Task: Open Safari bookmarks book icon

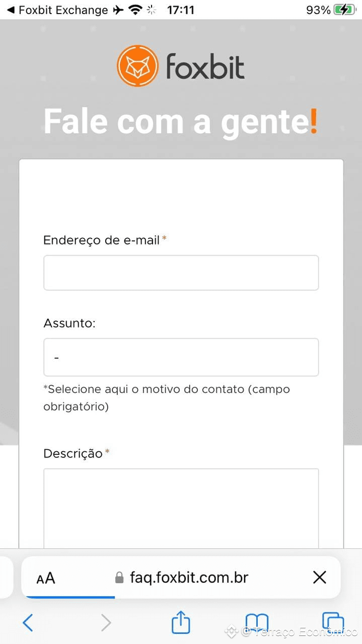Action: point(257,623)
